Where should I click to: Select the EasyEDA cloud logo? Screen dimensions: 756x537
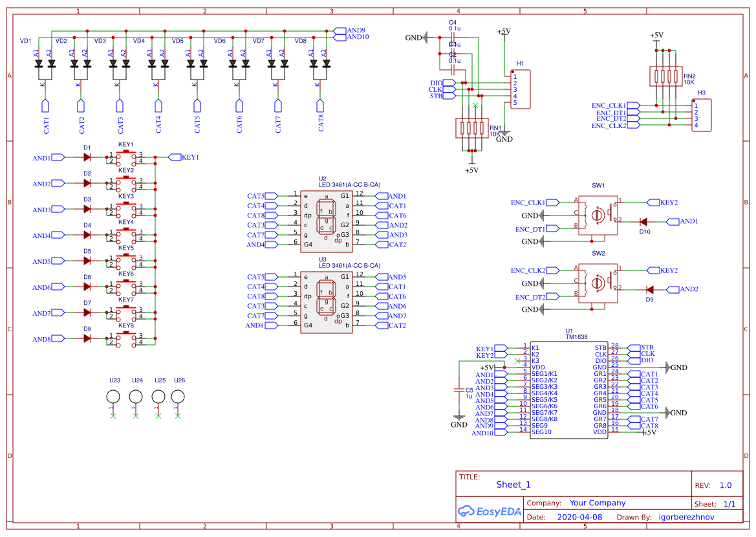coord(490,511)
